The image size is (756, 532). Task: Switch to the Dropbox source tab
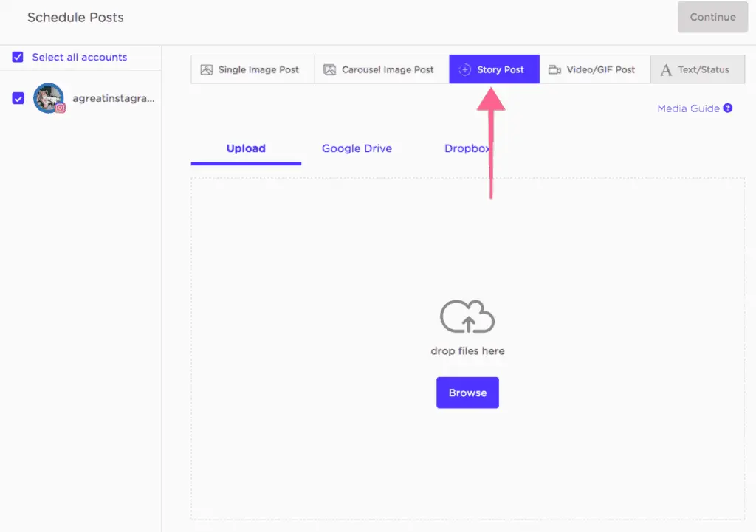(x=467, y=148)
